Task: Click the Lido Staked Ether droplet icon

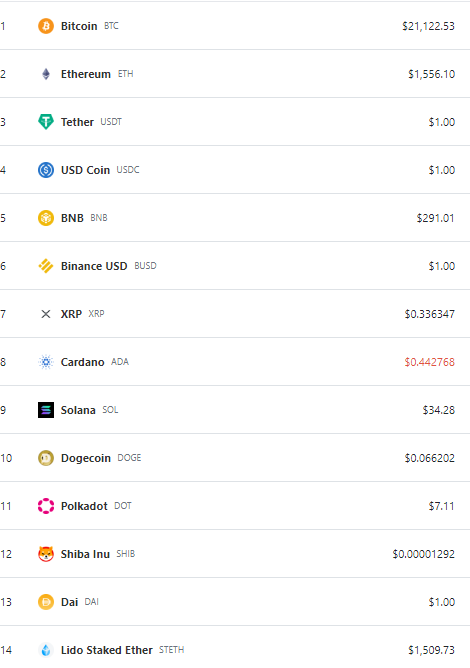Action: tap(46, 650)
